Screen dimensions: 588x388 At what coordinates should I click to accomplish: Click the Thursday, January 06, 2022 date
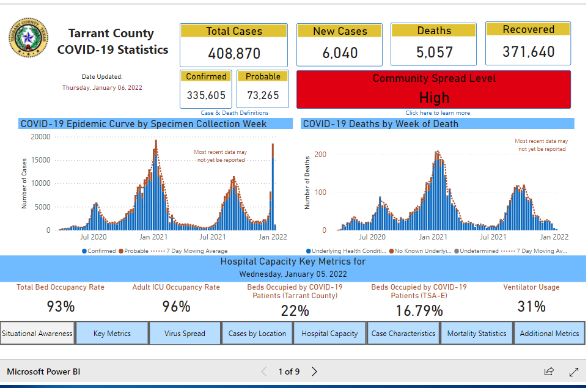[102, 88]
